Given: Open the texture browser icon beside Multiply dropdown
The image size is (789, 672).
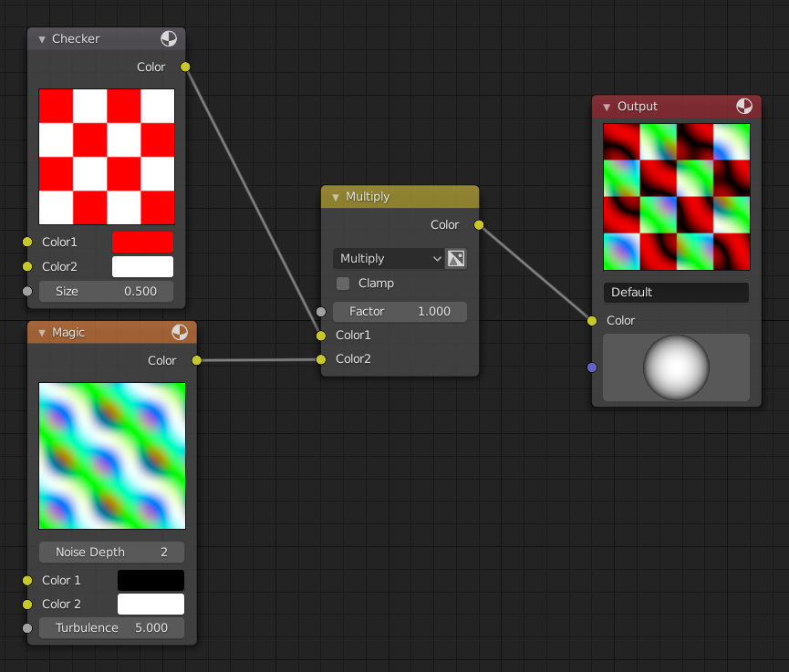Looking at the screenshot, I should click(456, 258).
